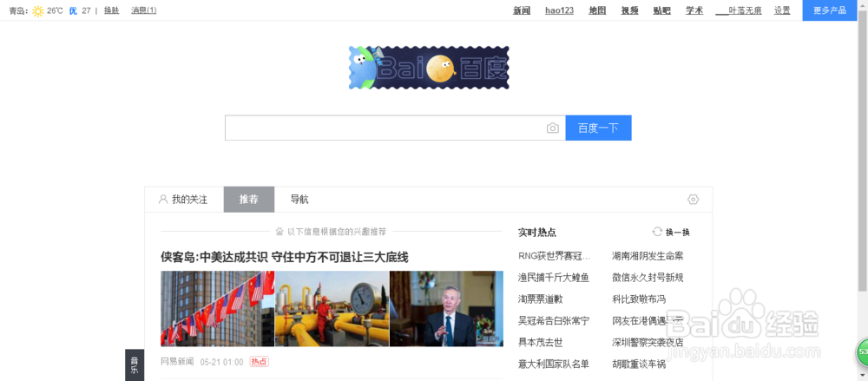This screenshot has height=381, width=868.
Task: Switch to the 导航 tab
Action: [x=299, y=200]
